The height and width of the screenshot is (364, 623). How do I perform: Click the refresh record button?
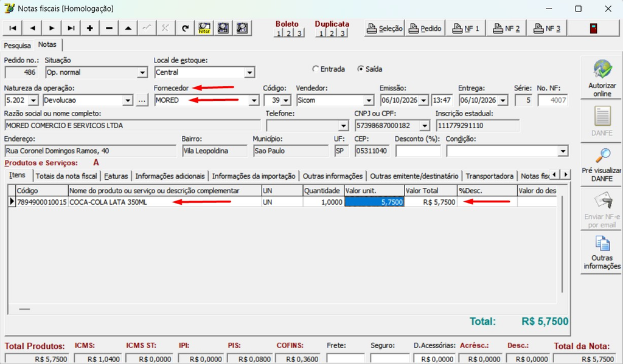[x=185, y=28]
